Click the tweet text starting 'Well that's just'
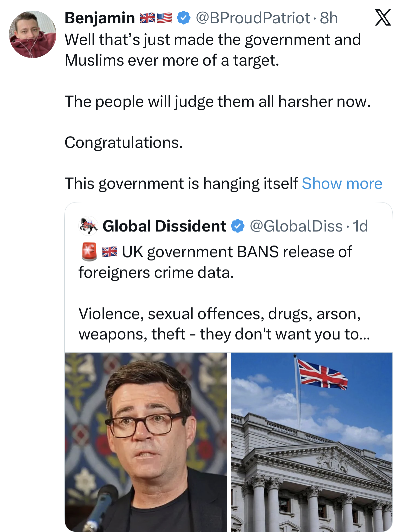This screenshot has height=532, width=402. [213, 50]
